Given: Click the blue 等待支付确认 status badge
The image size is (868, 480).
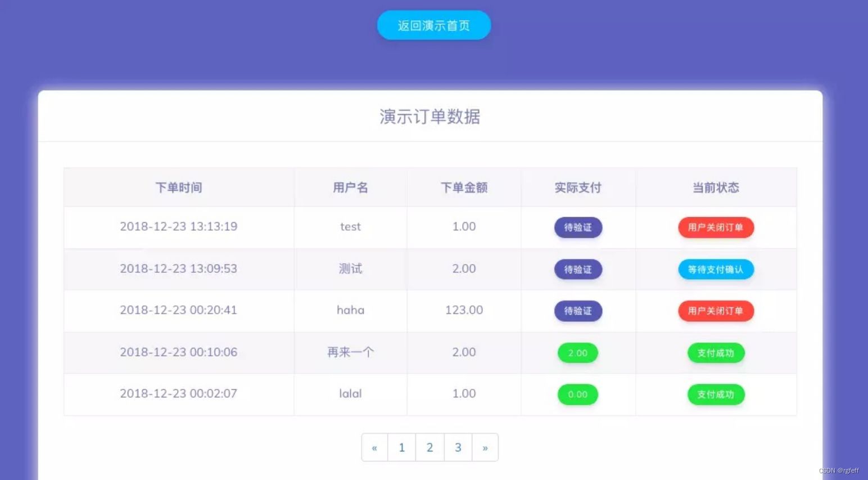Looking at the screenshot, I should coord(716,269).
